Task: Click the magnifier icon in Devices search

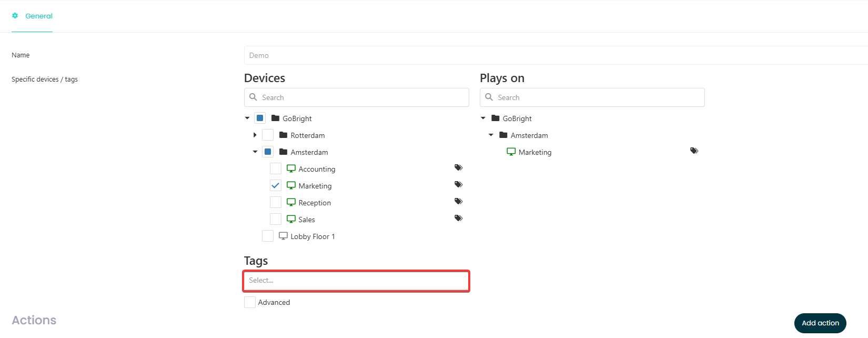Action: tap(253, 97)
